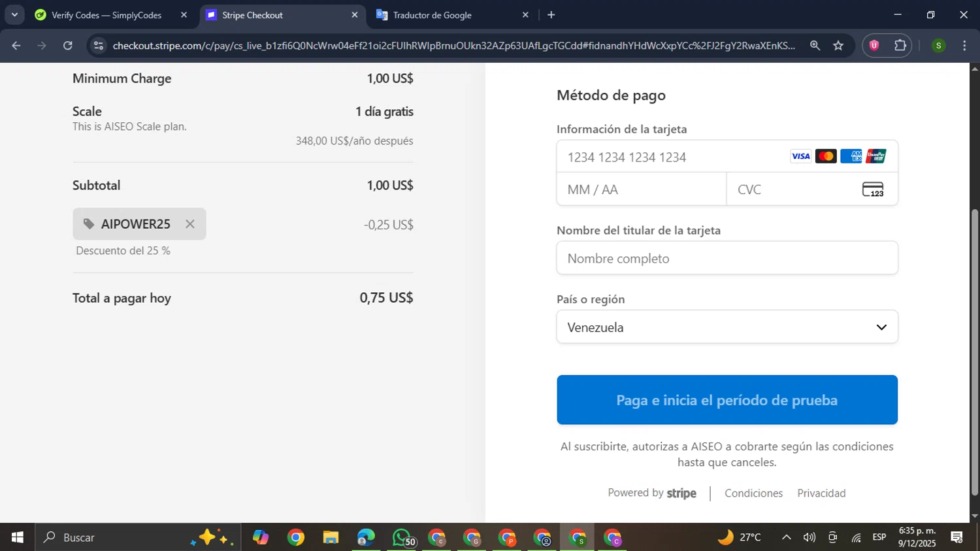Open the notification center icon

[957, 537]
